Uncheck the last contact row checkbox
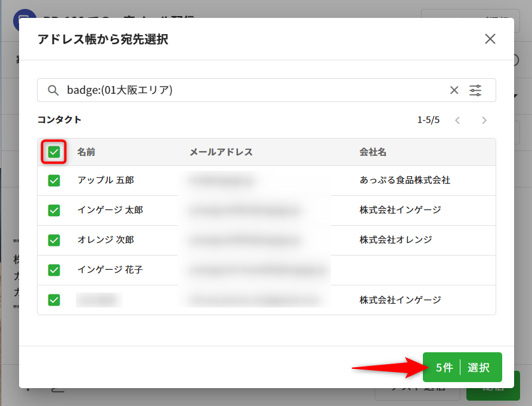The width and height of the screenshot is (532, 406). click(54, 300)
